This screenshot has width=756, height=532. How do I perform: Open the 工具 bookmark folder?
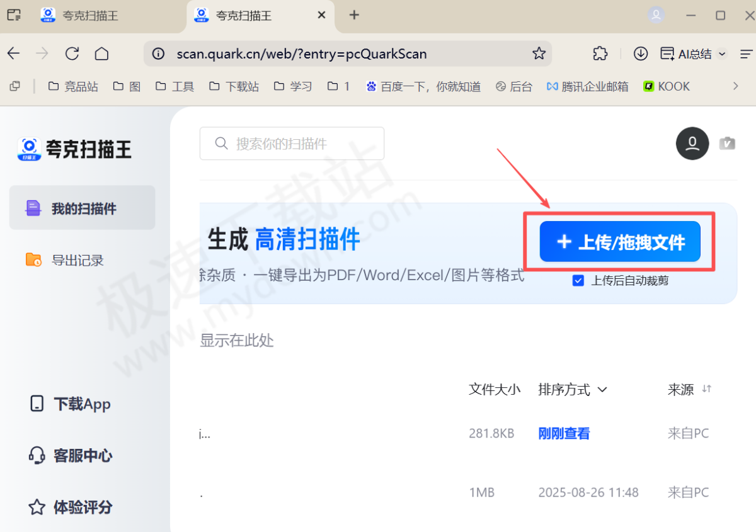pos(175,86)
